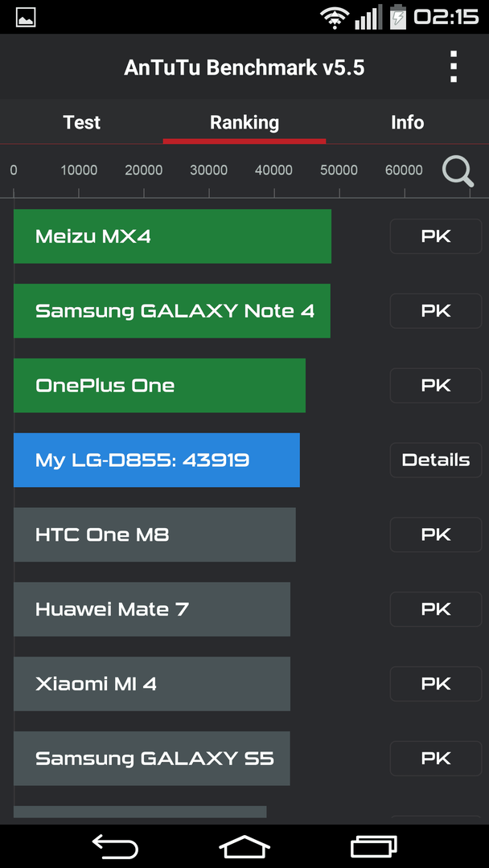Screen dimensions: 489x868
Task: Tap the Wi-Fi status icon
Action: [335, 18]
